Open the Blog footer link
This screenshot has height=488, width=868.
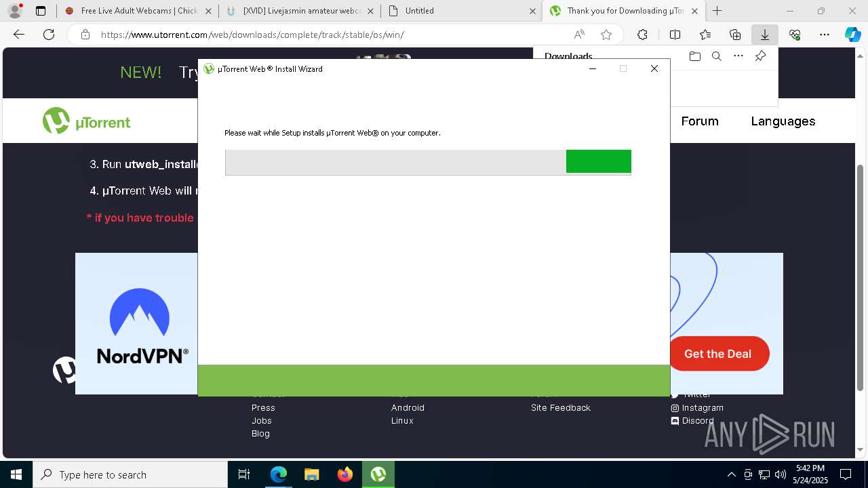coord(260,434)
